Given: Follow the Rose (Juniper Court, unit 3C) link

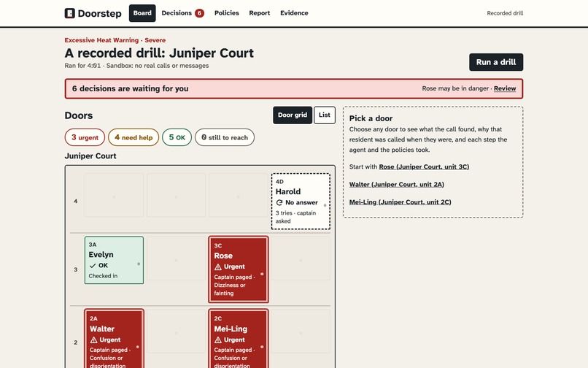Looking at the screenshot, I should [424, 166].
